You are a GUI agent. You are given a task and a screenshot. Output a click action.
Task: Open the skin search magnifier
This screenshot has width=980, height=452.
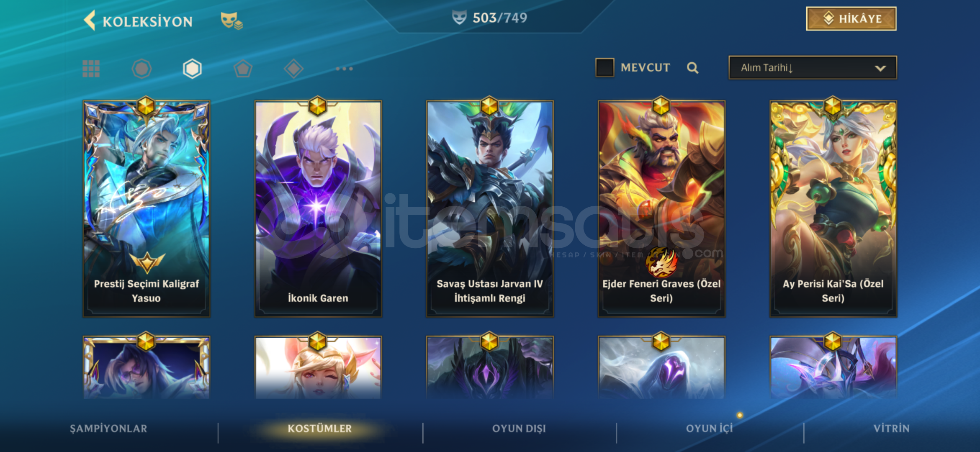coord(693,68)
